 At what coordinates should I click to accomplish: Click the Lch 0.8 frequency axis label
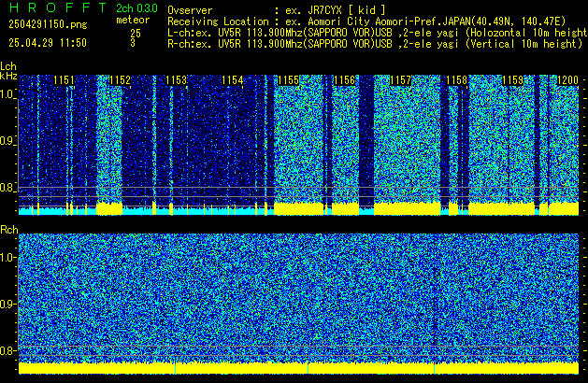coord(7,188)
